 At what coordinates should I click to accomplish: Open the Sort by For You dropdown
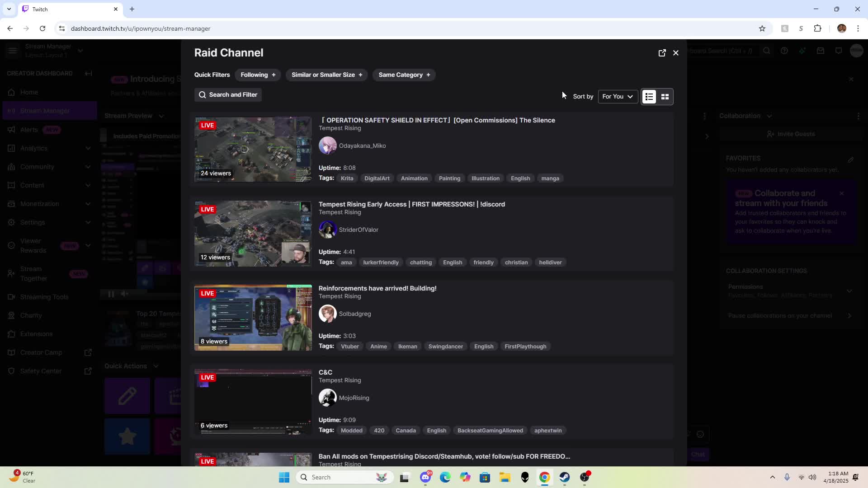point(618,97)
